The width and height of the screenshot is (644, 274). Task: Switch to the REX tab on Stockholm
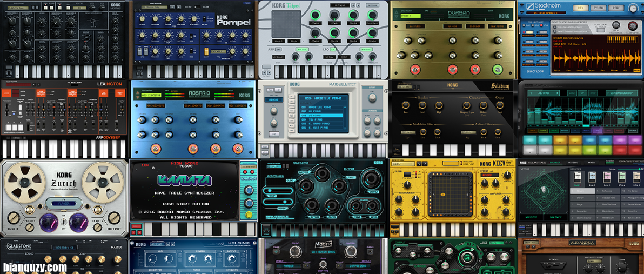pyautogui.click(x=581, y=8)
